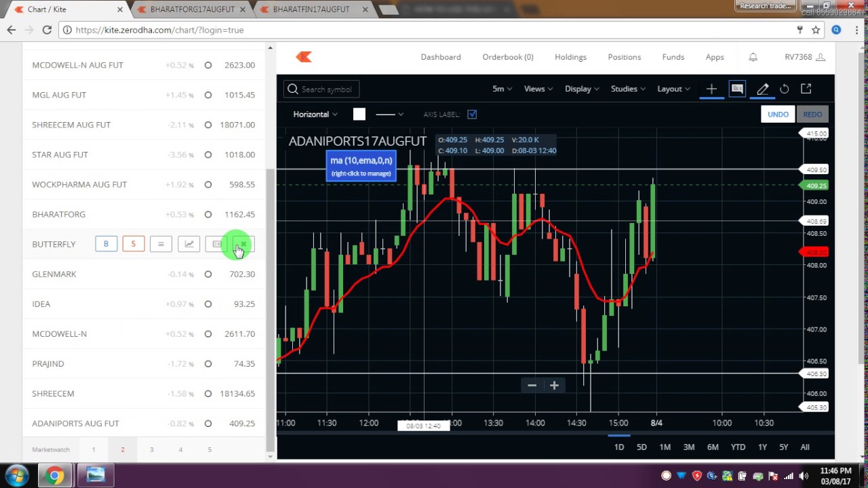Delete BUTTERFLY from the marketwatch

coord(243,244)
